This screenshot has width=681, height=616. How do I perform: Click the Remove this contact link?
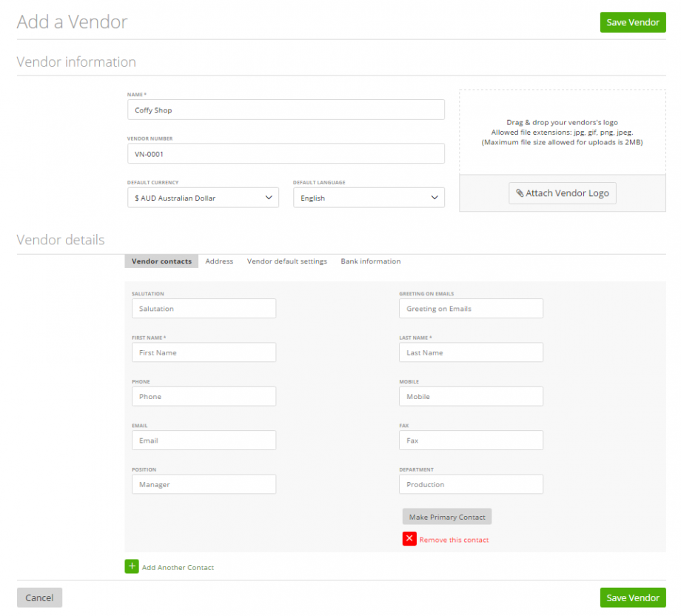pyautogui.click(x=454, y=539)
